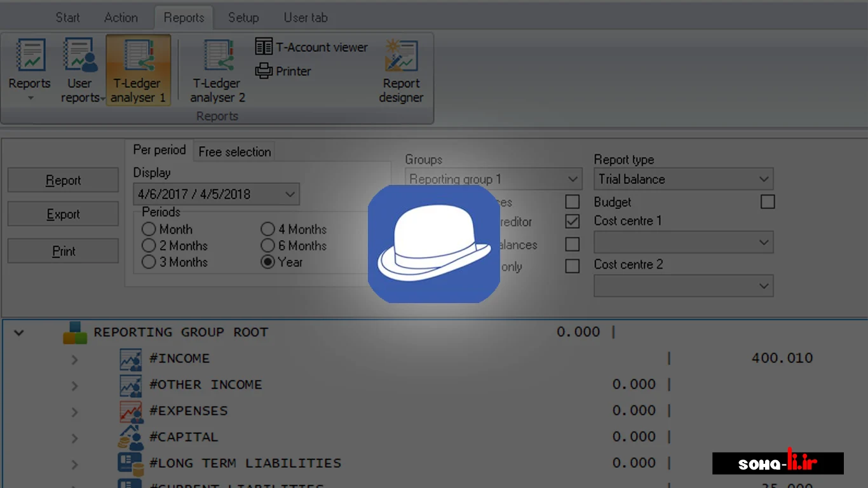Open the Cost centre 1 dropdown
The image size is (868, 488).
click(684, 243)
